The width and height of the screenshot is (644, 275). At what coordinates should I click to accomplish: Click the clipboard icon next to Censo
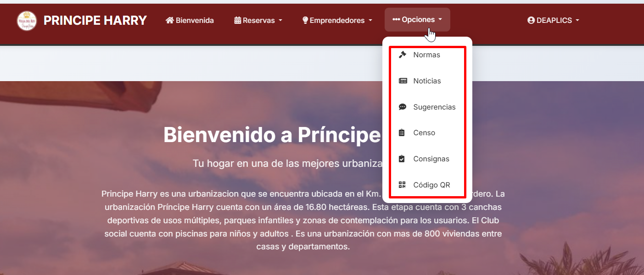tap(402, 132)
